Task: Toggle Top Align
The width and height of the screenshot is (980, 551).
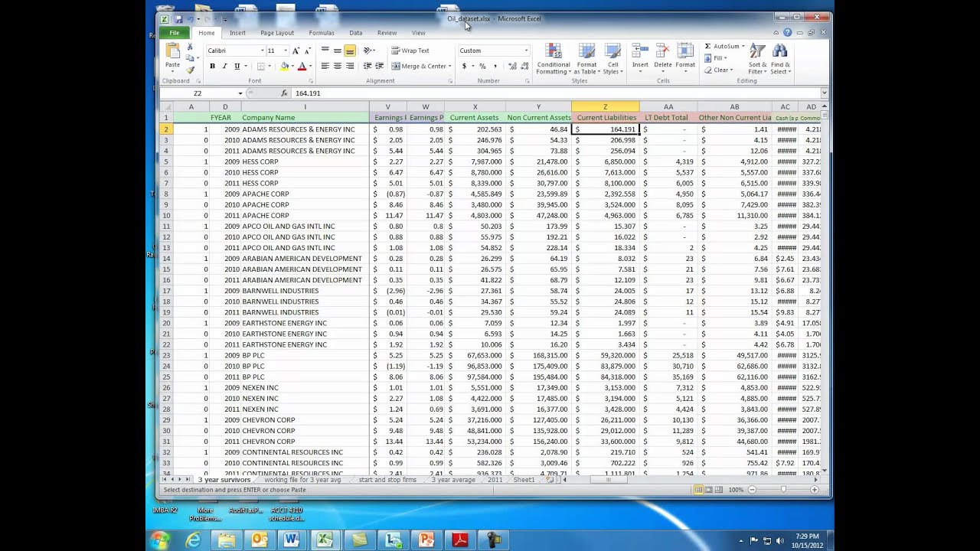Action: (x=325, y=51)
